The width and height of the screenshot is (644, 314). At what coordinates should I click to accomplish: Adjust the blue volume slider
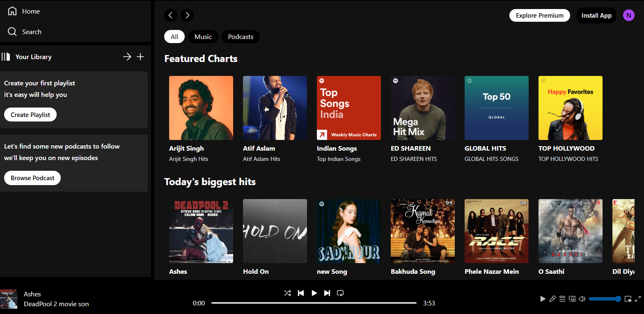click(x=605, y=299)
